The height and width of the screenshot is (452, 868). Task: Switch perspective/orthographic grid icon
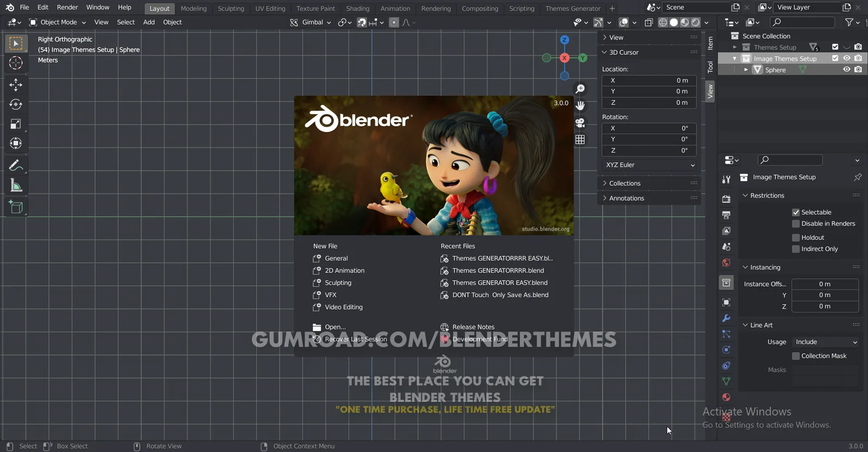580,140
